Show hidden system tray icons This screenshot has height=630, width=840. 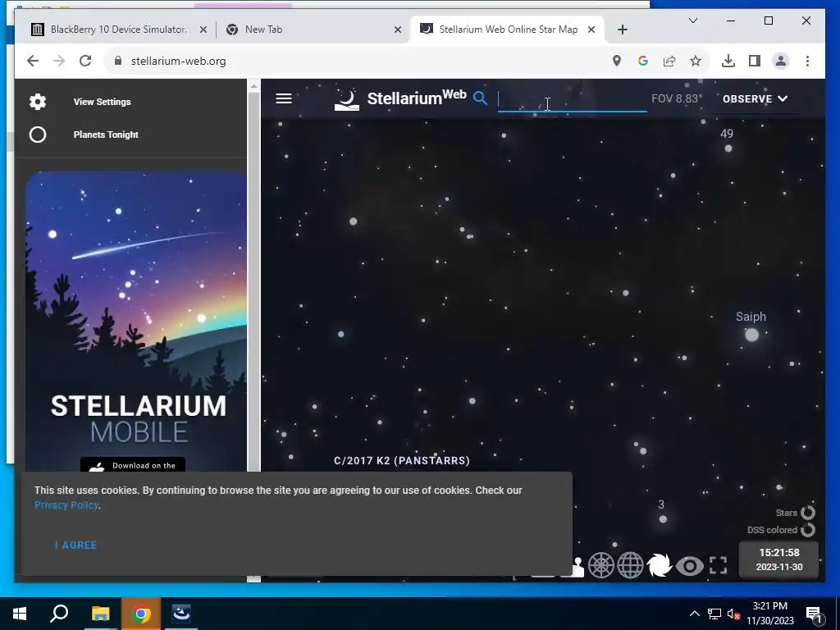coord(694,614)
